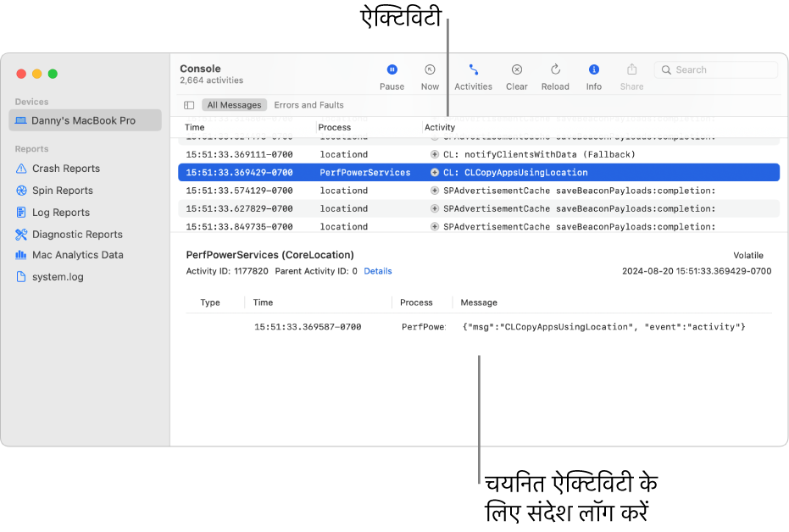Click the PerfPowerServices (CoreLocation) heading
789x532 pixels.
[270, 255]
